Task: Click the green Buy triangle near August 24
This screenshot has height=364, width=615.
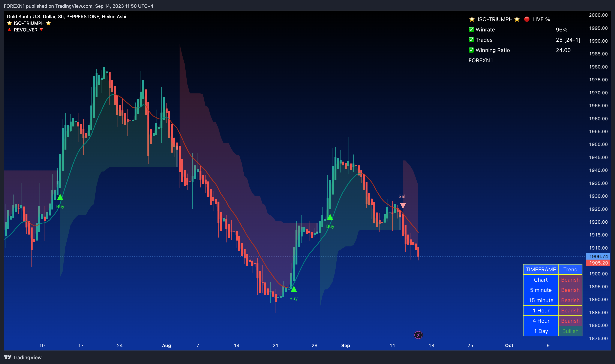Action: point(294,289)
